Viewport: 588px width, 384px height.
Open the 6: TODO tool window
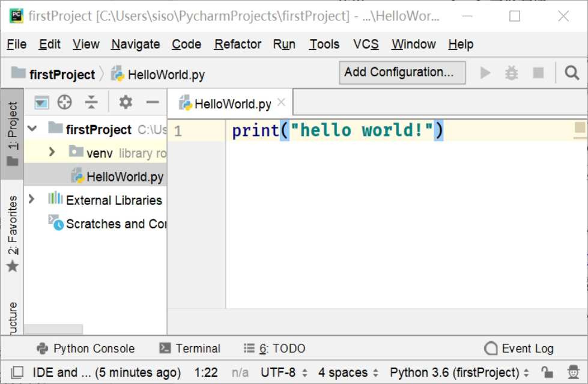(274, 349)
